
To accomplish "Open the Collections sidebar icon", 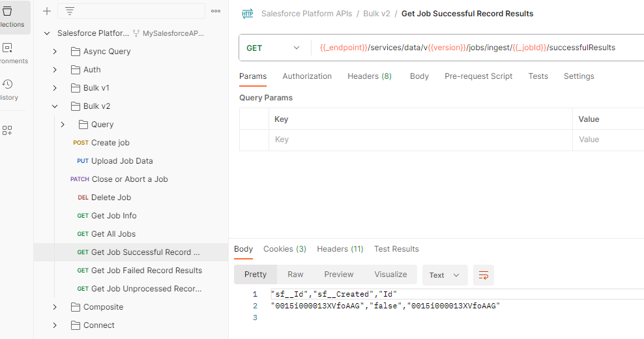I will [x=8, y=16].
